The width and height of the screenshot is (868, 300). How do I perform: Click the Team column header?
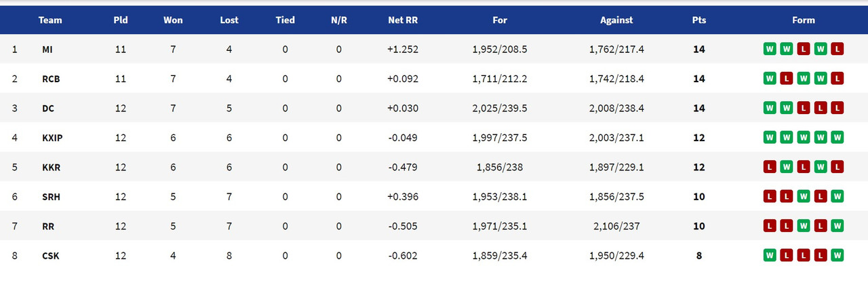pos(50,20)
